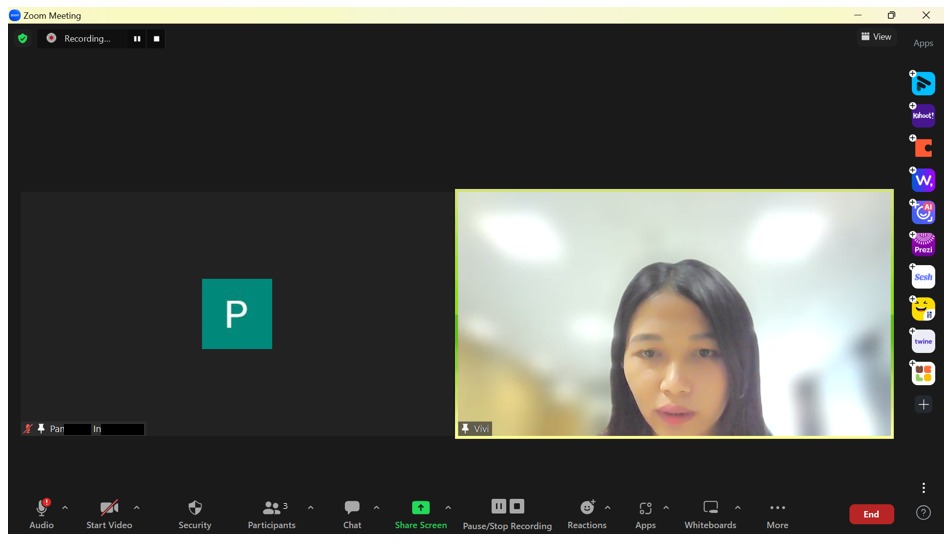Launch the Sesh app from sidebar

tap(923, 276)
